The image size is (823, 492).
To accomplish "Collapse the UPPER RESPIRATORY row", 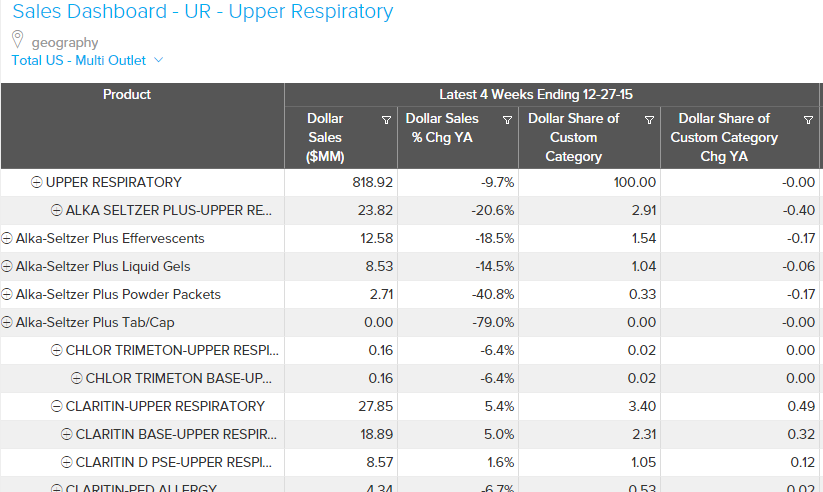I will tap(37, 183).
